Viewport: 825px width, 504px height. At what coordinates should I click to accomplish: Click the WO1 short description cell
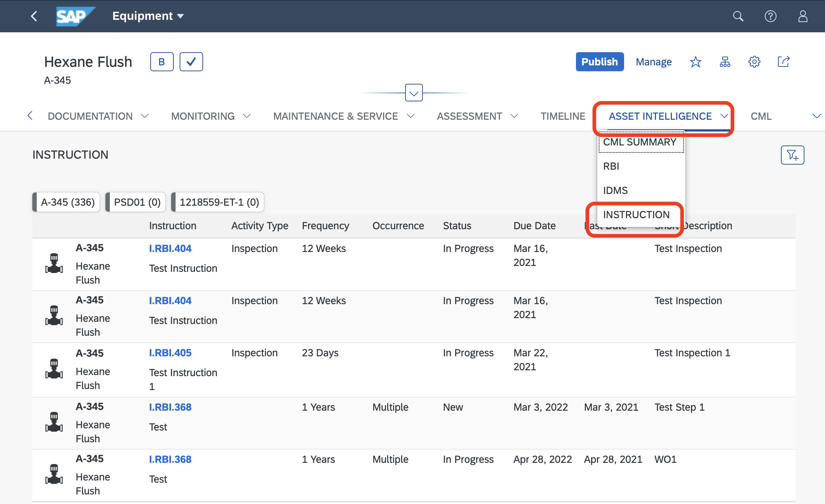tap(665, 459)
